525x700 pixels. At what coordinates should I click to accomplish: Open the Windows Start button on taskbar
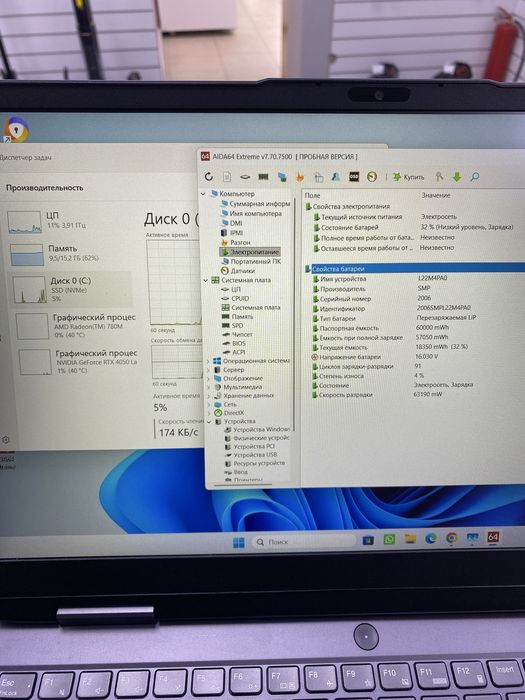tap(238, 542)
